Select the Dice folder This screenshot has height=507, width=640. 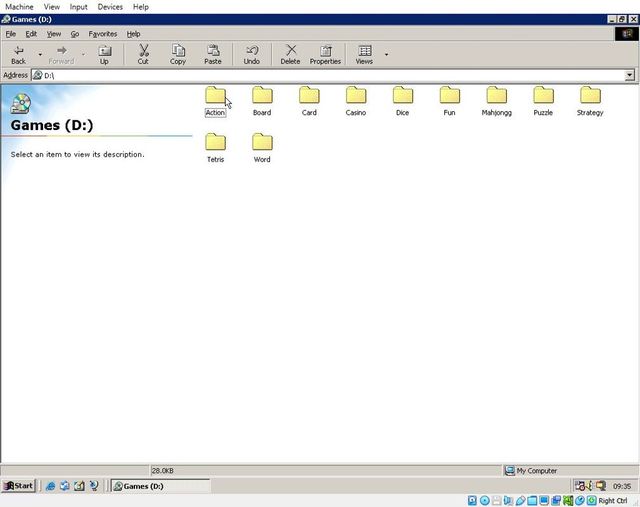(x=402, y=101)
